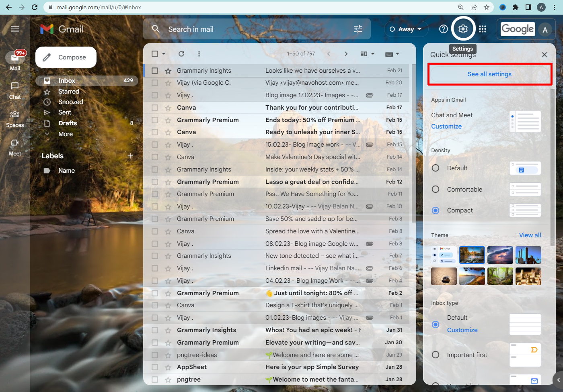
Task: Open Mail in the left rail
Action: pyautogui.click(x=15, y=61)
